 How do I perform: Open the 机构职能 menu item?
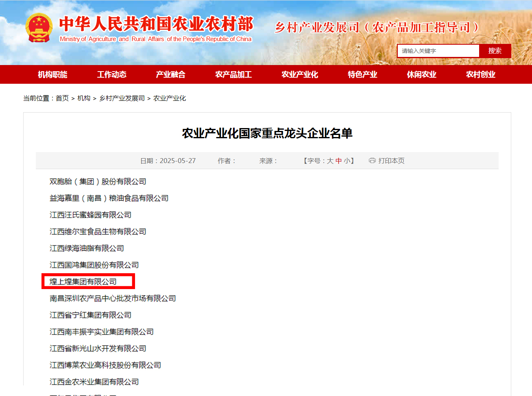click(x=52, y=74)
